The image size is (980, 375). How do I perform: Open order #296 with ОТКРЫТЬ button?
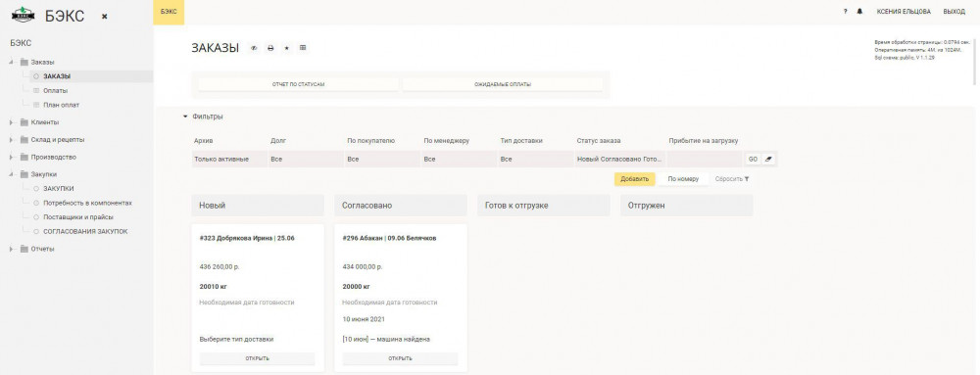[400, 358]
